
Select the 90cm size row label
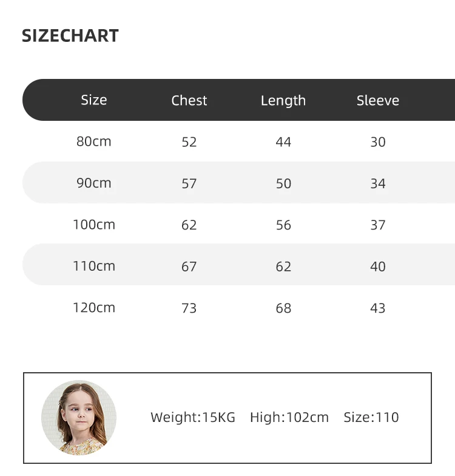(x=94, y=183)
